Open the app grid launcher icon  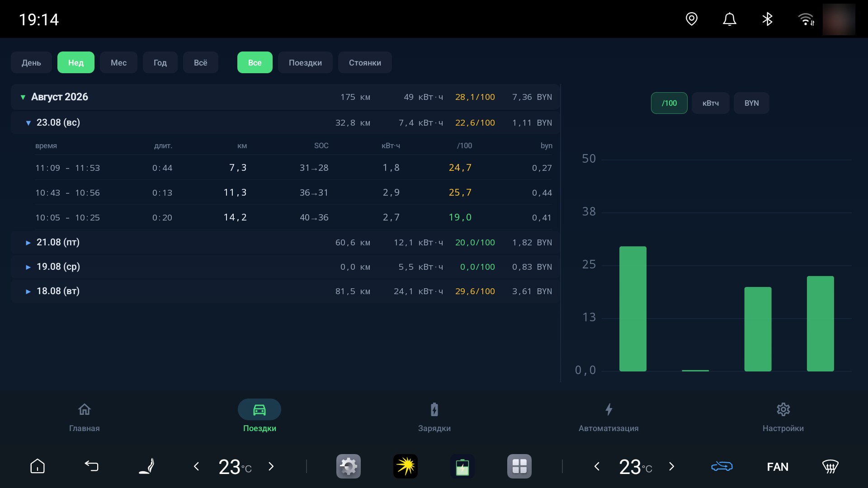519,466
